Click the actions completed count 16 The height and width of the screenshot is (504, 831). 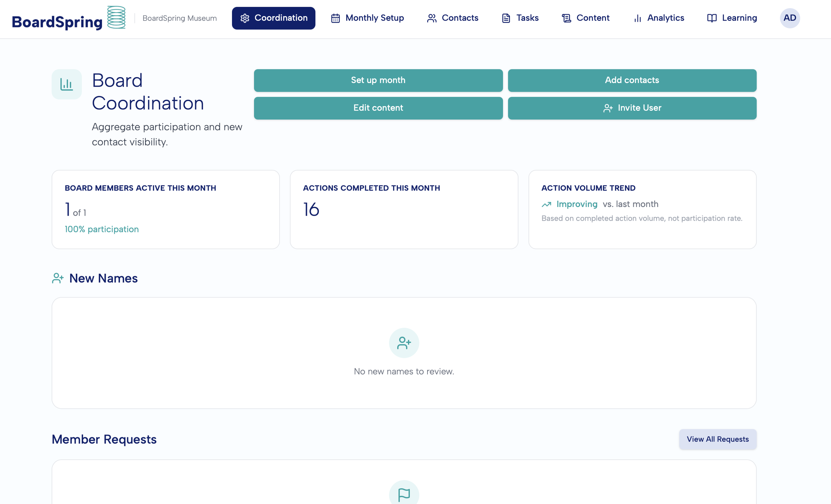311,209
